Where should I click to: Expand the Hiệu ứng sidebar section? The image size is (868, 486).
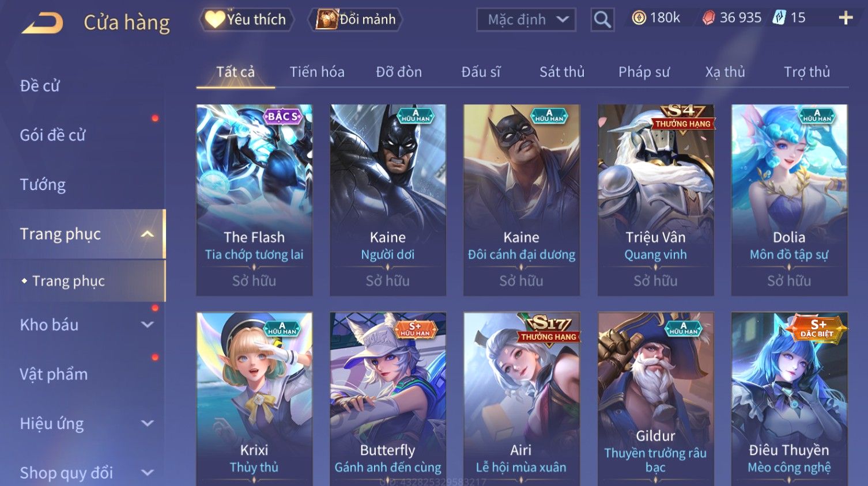148,423
